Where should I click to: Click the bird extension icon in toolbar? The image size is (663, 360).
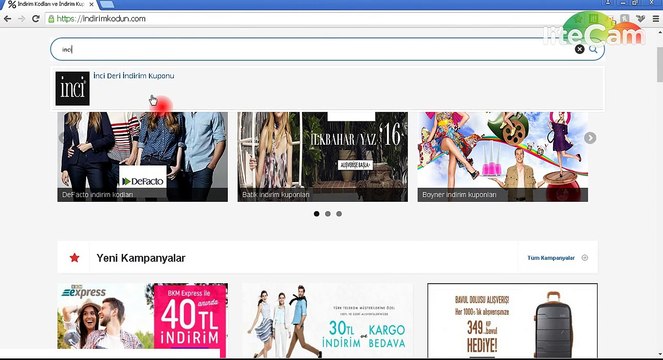(x=641, y=19)
